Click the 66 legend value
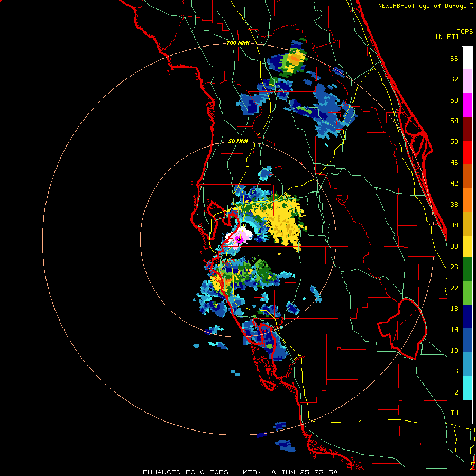 point(454,58)
